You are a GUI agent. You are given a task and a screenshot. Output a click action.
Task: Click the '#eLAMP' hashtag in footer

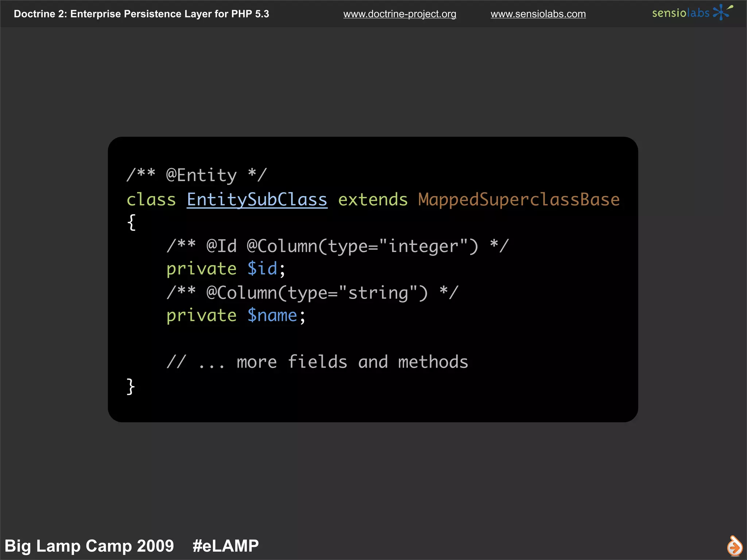226,546
